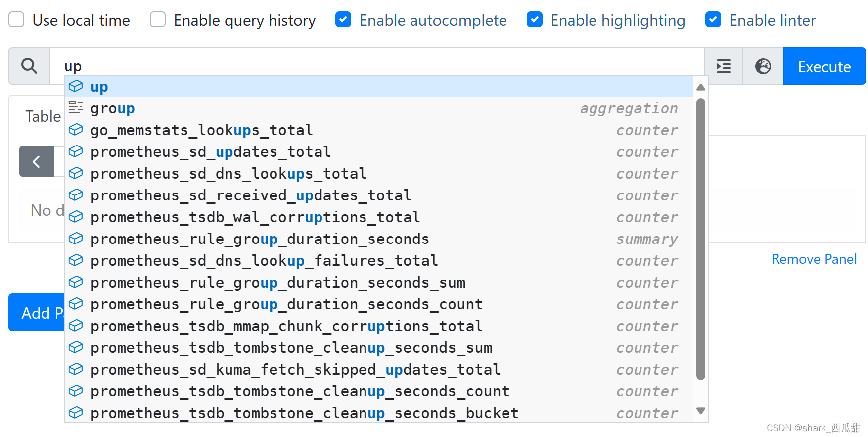Click cube icon beside prometheus_tsdb_tombstone_cleanup_seconds_bucket
Image resolution: width=868 pixels, height=437 pixels.
tap(76, 413)
